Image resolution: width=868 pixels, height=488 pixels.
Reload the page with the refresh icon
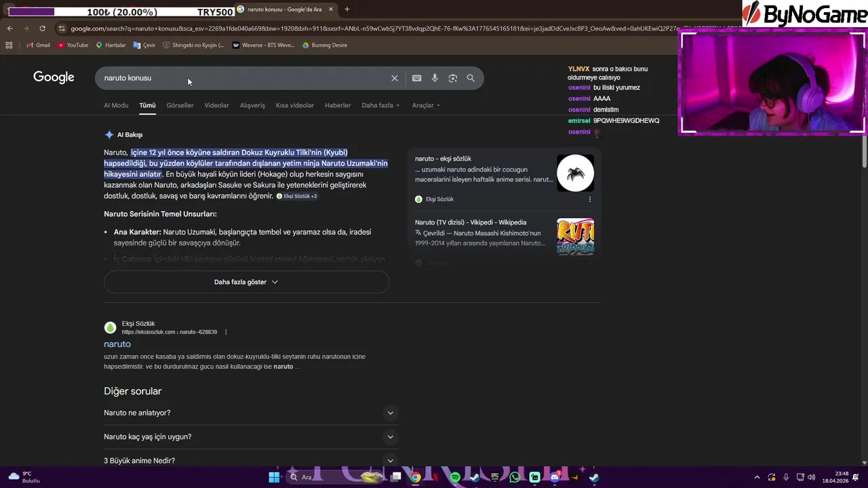42,28
